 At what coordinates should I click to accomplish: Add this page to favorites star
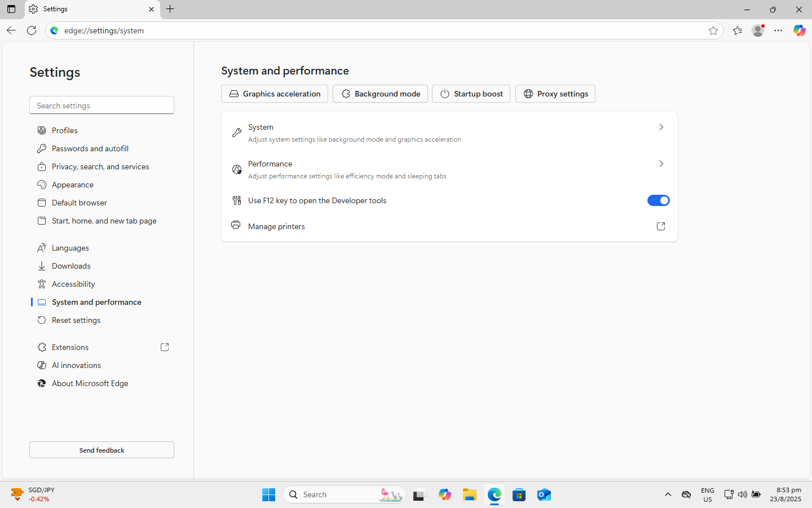pos(713,30)
